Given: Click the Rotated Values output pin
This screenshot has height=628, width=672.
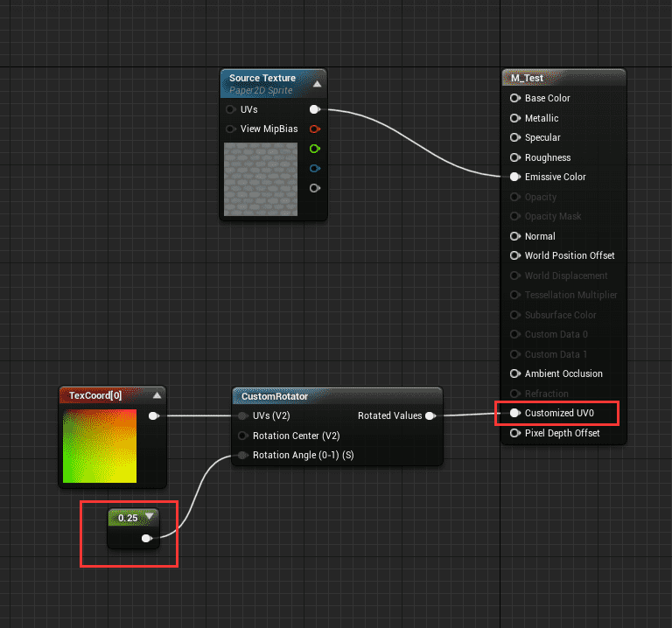Looking at the screenshot, I should 430,416.
